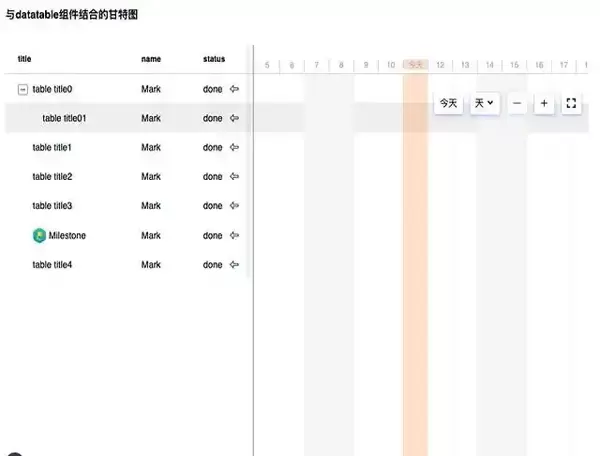This screenshot has height=456, width=600.
Task: Click the green Milestone badge icon
Action: (x=39, y=236)
